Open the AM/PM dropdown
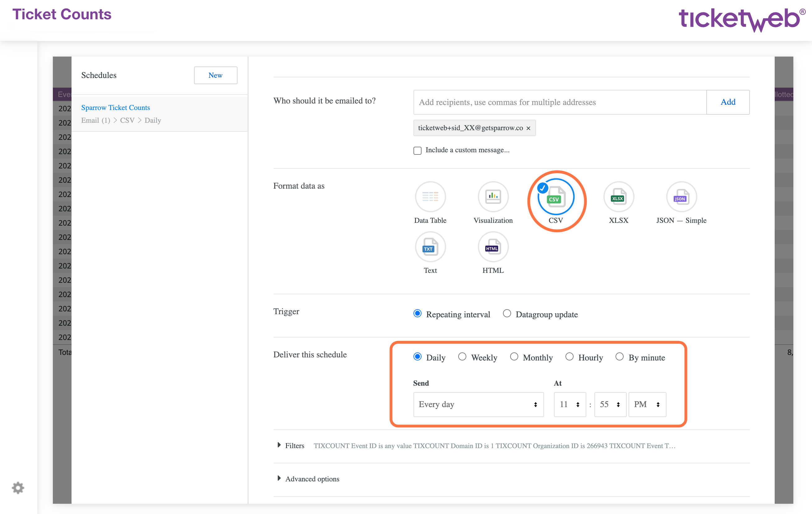This screenshot has height=514, width=812. [647, 405]
